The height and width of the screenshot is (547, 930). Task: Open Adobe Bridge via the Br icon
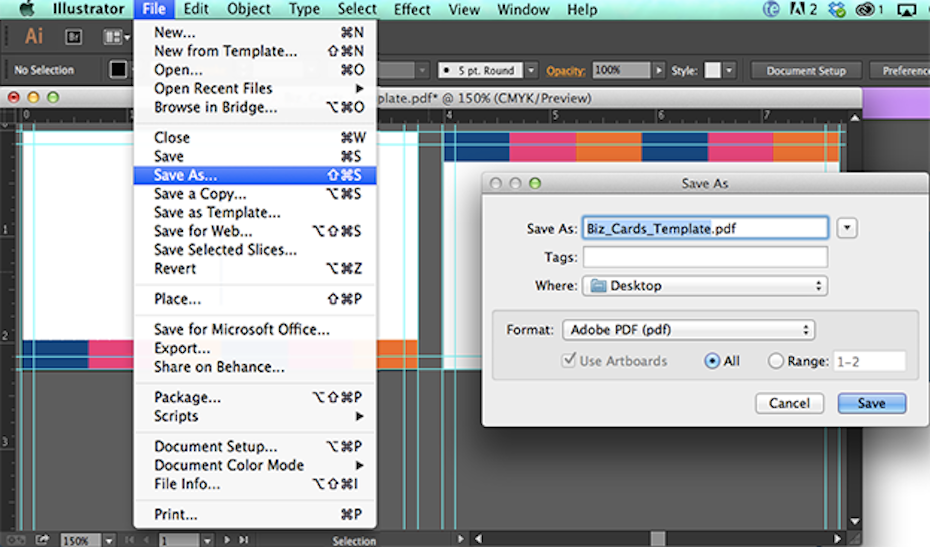[73, 37]
